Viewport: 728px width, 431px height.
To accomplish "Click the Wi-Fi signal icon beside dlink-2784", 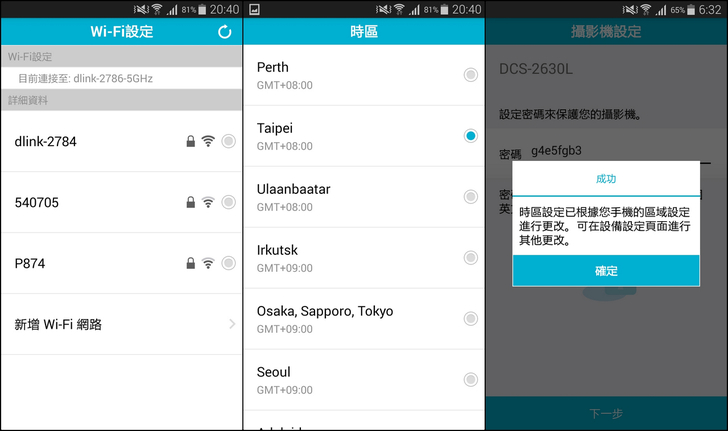I will click(x=208, y=141).
